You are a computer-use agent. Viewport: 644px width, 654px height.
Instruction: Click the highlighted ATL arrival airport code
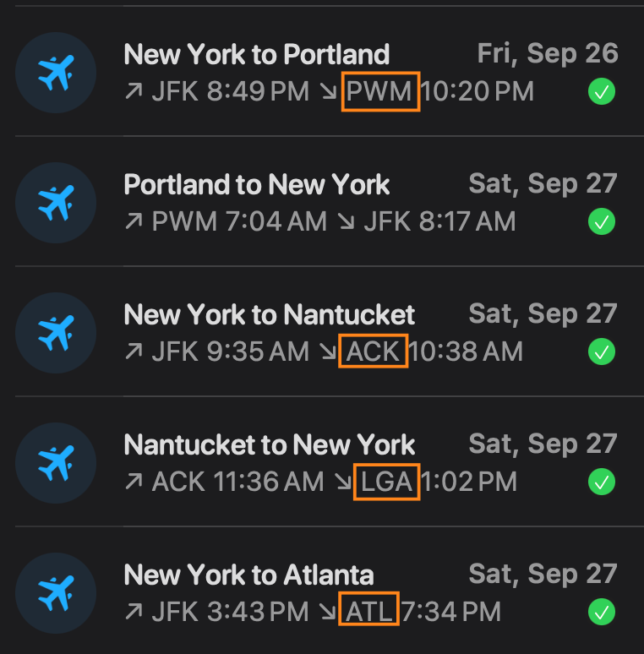[369, 611]
